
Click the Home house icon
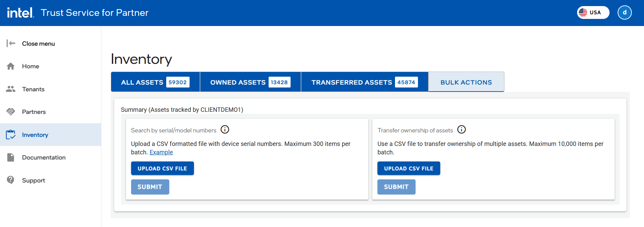(x=11, y=66)
